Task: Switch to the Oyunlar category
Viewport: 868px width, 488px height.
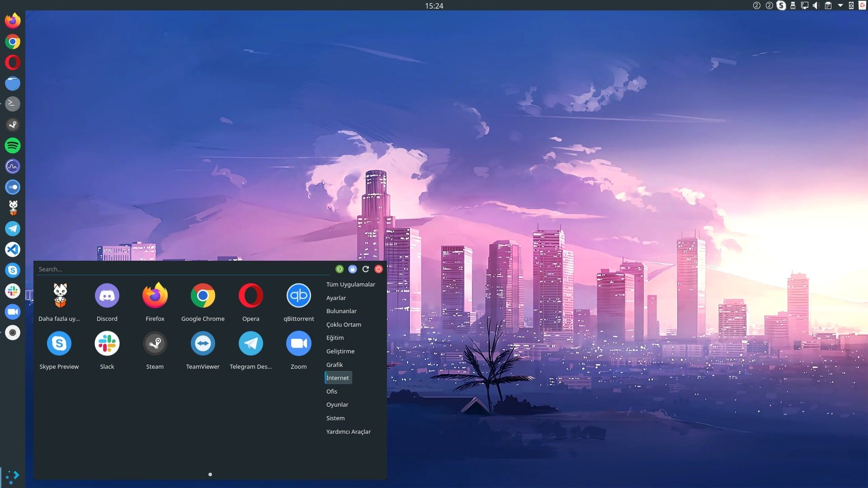Action: tap(337, 404)
